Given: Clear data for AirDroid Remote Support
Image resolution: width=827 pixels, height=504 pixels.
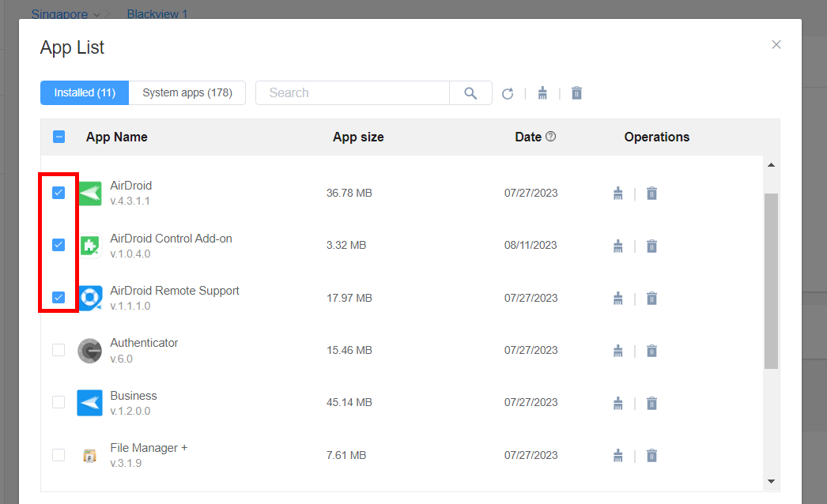Looking at the screenshot, I should (x=618, y=299).
